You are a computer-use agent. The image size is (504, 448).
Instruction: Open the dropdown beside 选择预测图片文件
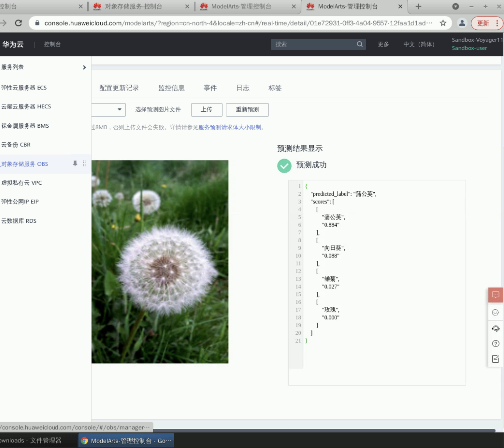pos(119,109)
